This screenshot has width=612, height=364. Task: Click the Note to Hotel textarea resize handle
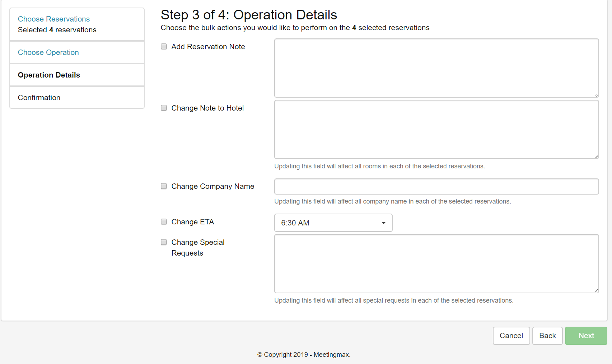coord(596,156)
